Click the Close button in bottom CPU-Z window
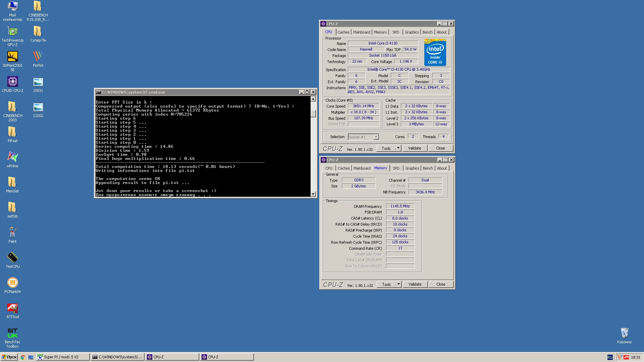 click(441, 284)
